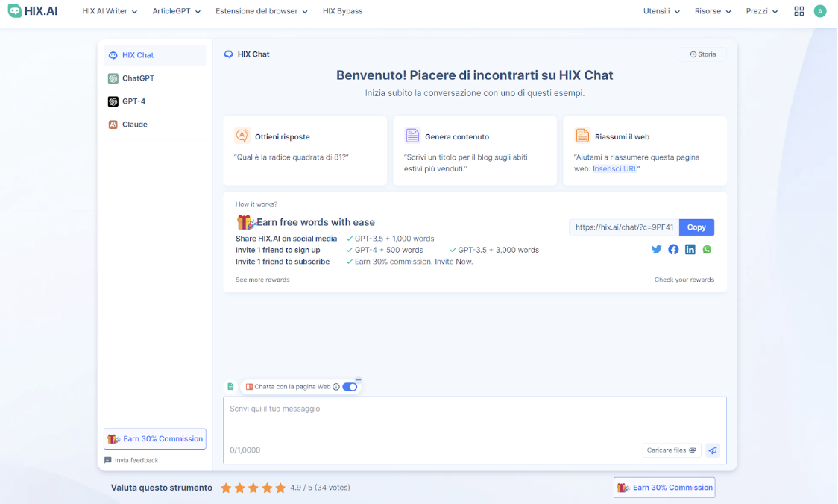Click the Riassumi il web card icon
Screen dimensions: 838x504
(582, 136)
